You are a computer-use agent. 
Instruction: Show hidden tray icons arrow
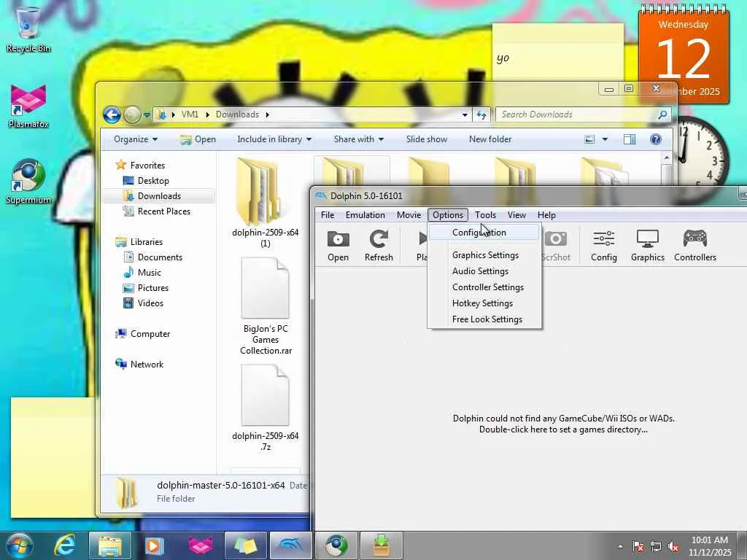tap(620, 547)
